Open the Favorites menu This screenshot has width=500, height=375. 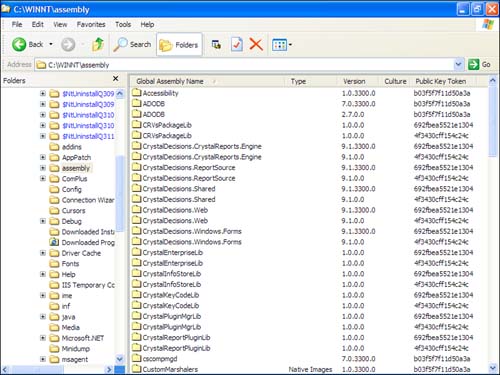point(91,24)
